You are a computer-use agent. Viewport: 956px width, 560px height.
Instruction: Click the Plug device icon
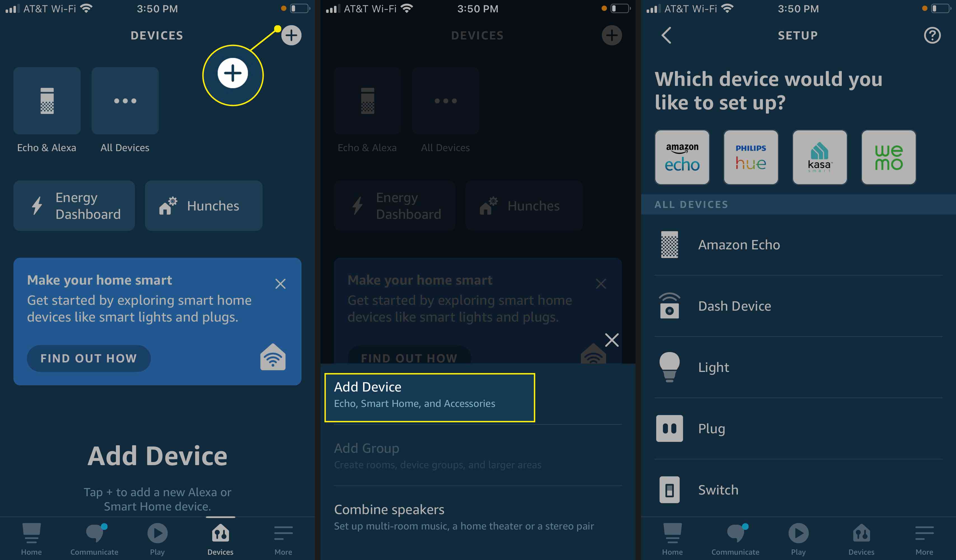coord(669,427)
